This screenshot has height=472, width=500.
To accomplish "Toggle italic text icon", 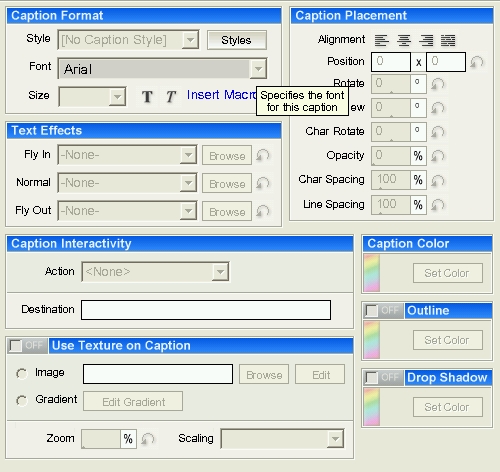I will [x=171, y=97].
